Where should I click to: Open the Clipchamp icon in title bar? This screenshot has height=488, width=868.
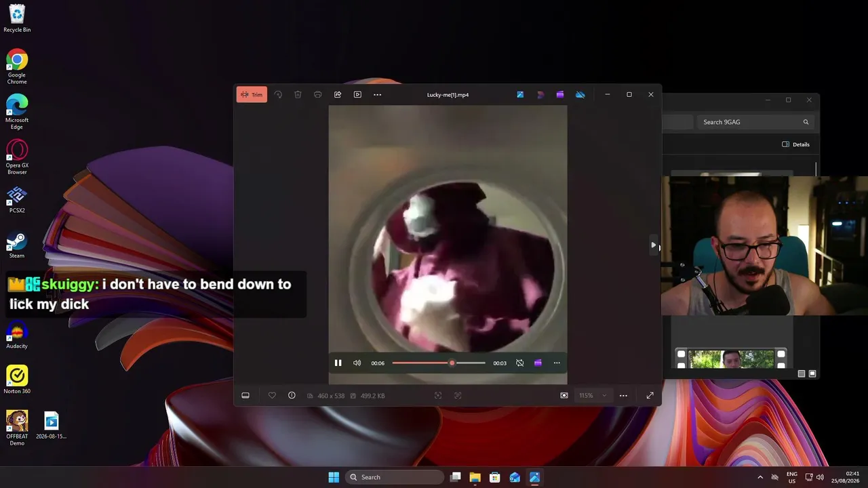click(x=560, y=95)
